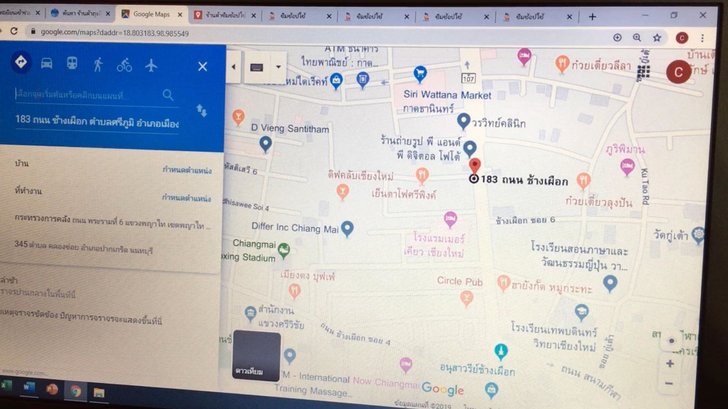Choose walking directions icon
The height and width of the screenshot is (409, 728).
pyautogui.click(x=98, y=64)
